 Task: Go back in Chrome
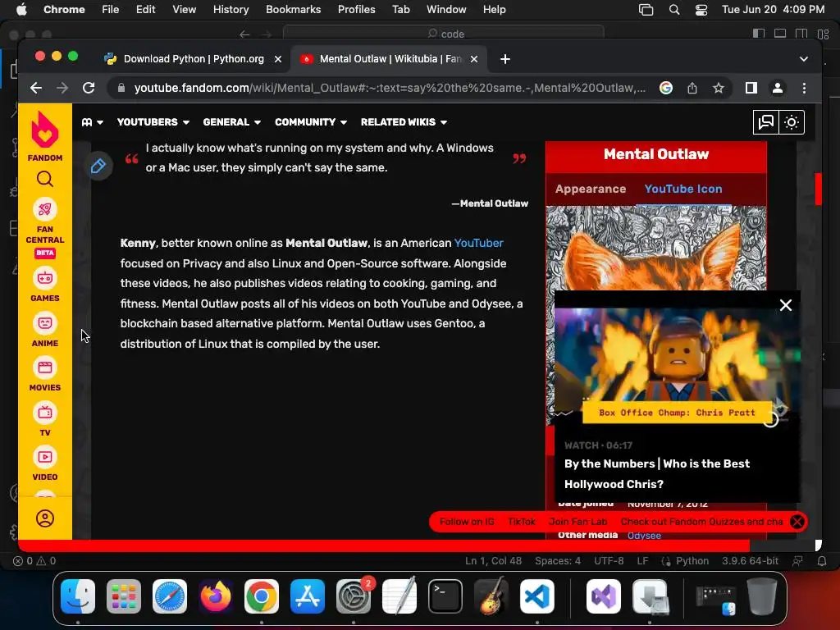[36, 88]
